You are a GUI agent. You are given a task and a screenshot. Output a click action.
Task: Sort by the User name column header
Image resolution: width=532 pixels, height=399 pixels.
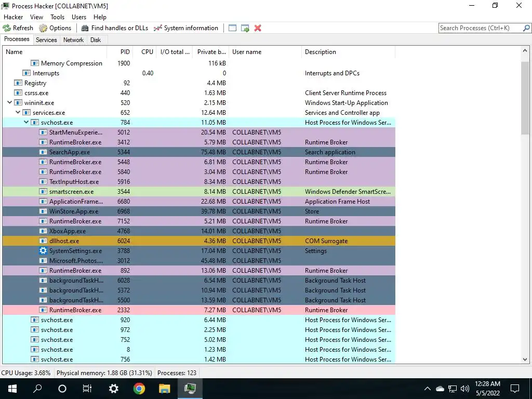[265, 52]
